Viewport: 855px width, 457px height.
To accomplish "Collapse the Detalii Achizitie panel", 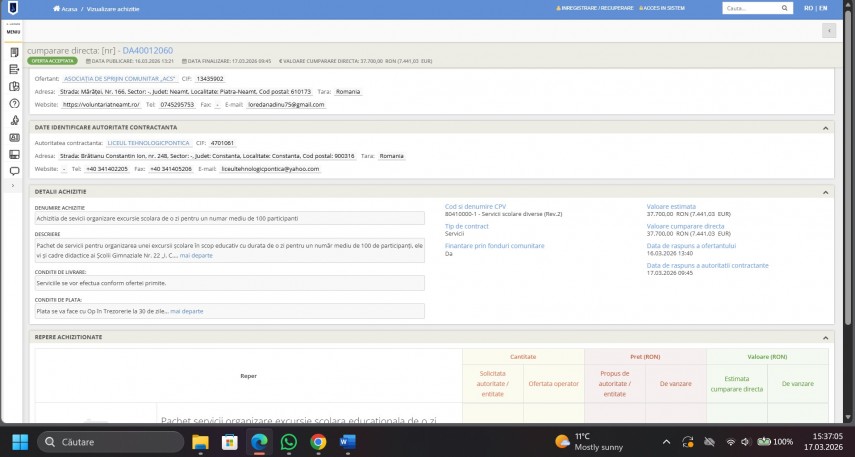I will pyautogui.click(x=827, y=191).
